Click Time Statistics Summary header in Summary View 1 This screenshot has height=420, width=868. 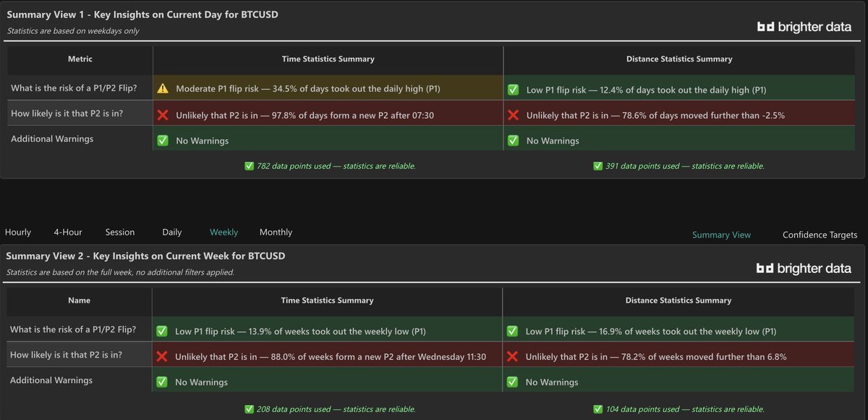point(328,59)
